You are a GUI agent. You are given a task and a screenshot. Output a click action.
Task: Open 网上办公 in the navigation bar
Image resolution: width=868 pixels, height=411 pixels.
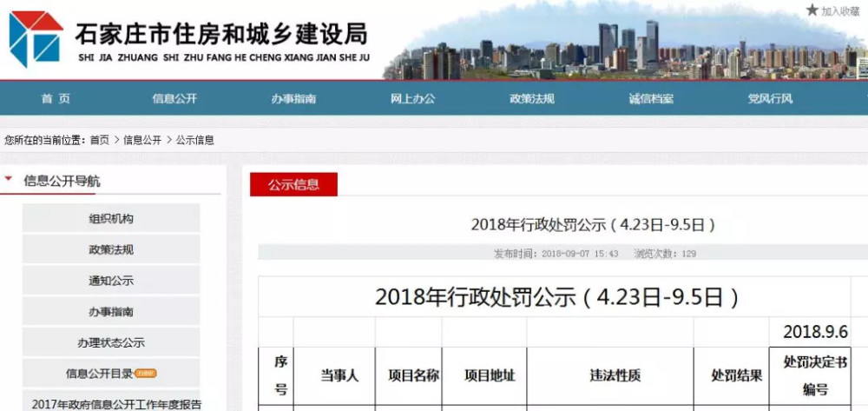pos(413,99)
